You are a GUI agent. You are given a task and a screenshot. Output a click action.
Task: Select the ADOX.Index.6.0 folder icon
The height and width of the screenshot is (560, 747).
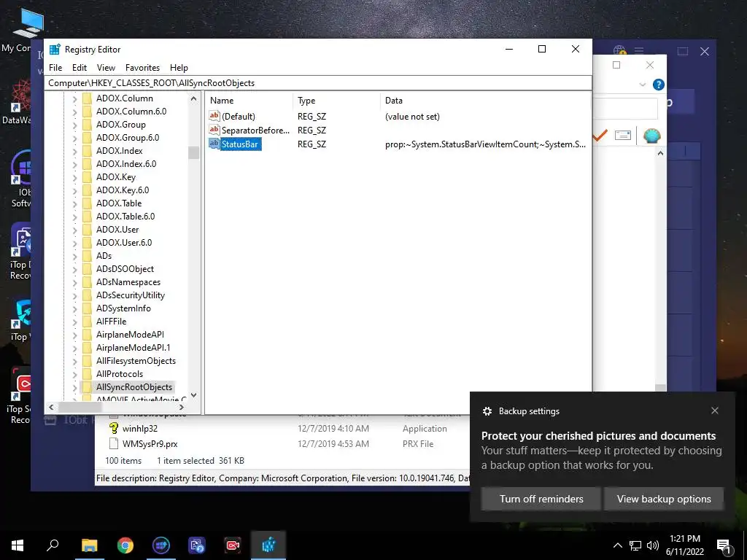87,164
